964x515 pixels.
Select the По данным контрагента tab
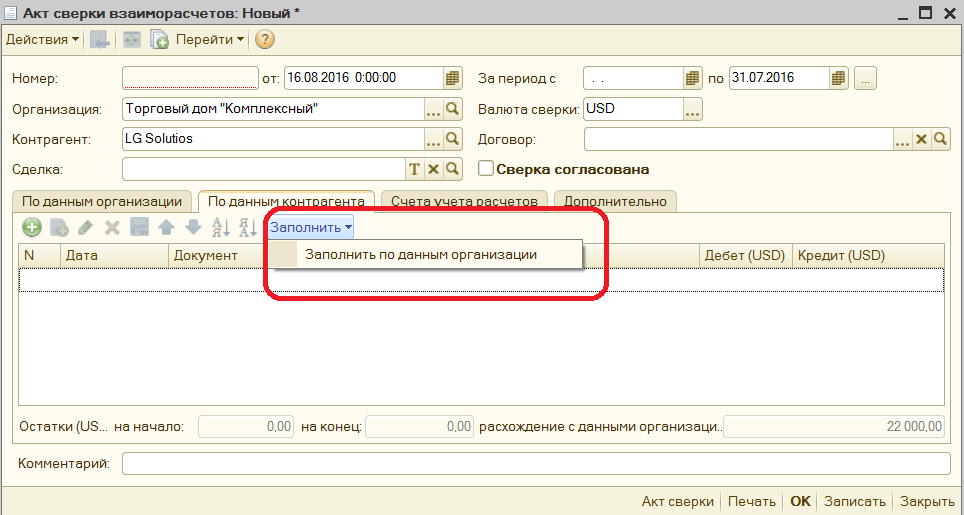pos(286,201)
